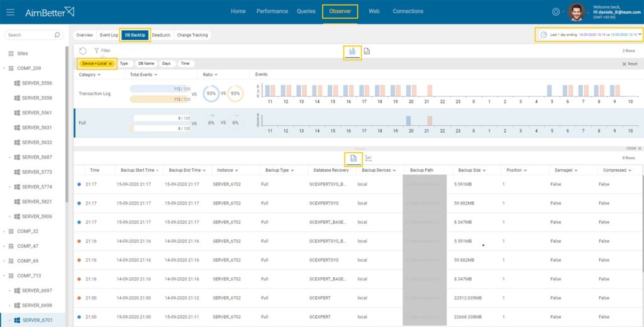Image resolution: width=644 pixels, height=327 pixels.
Task: Open the Total Events column dropdown
Action: pos(156,75)
